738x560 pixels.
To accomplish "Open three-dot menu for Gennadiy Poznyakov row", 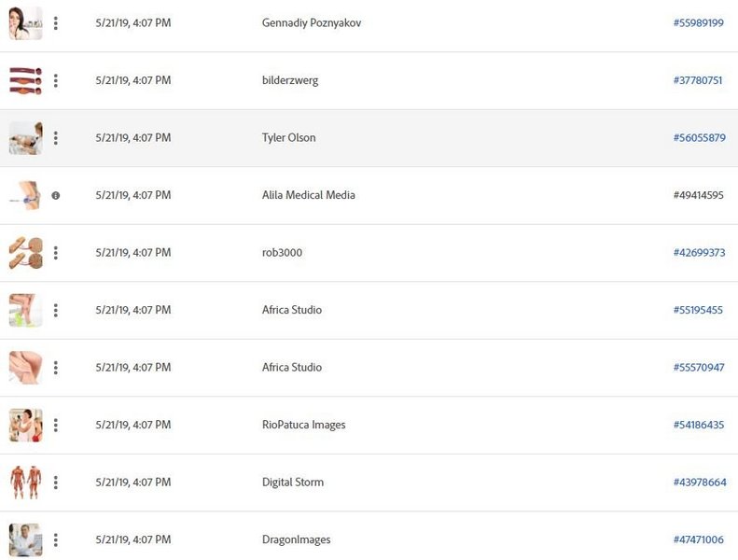I will [x=56, y=23].
